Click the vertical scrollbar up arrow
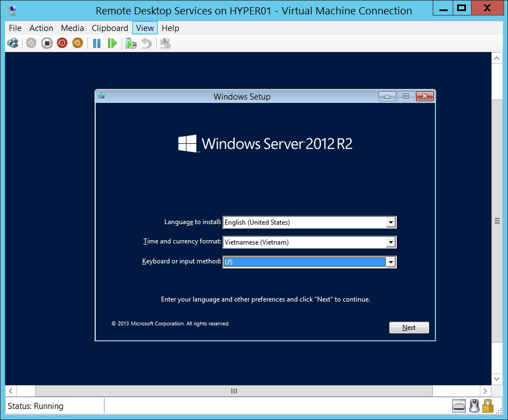The width and height of the screenshot is (508, 420). pos(497,59)
